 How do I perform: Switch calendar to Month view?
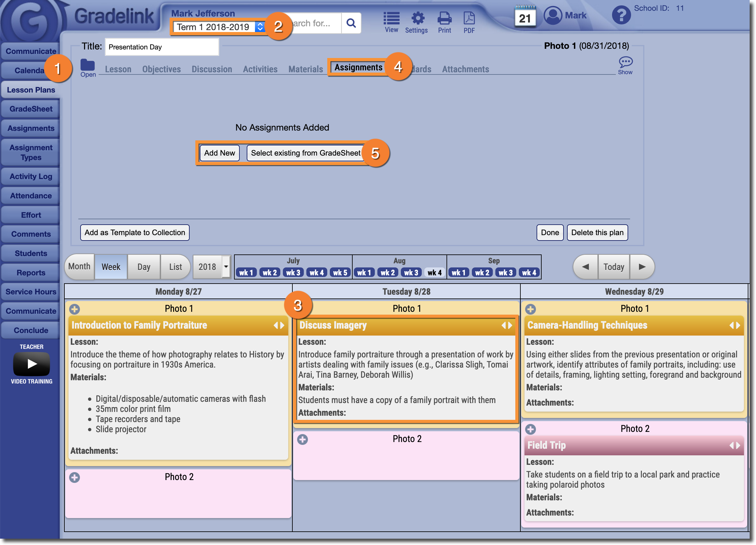click(79, 266)
